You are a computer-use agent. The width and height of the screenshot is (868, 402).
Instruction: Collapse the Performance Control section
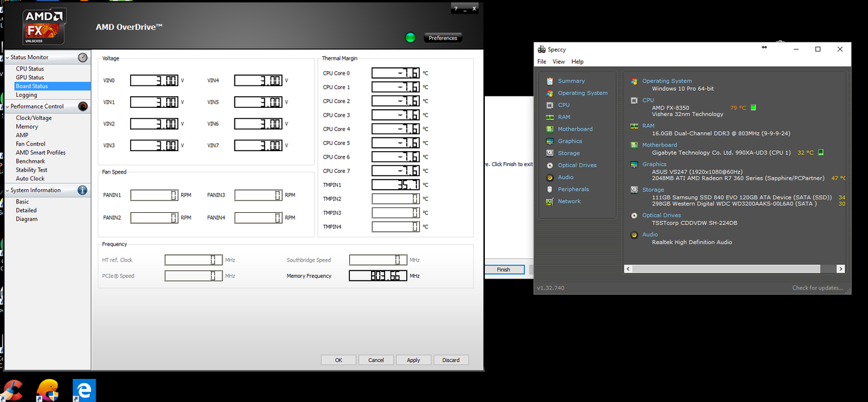[7, 106]
